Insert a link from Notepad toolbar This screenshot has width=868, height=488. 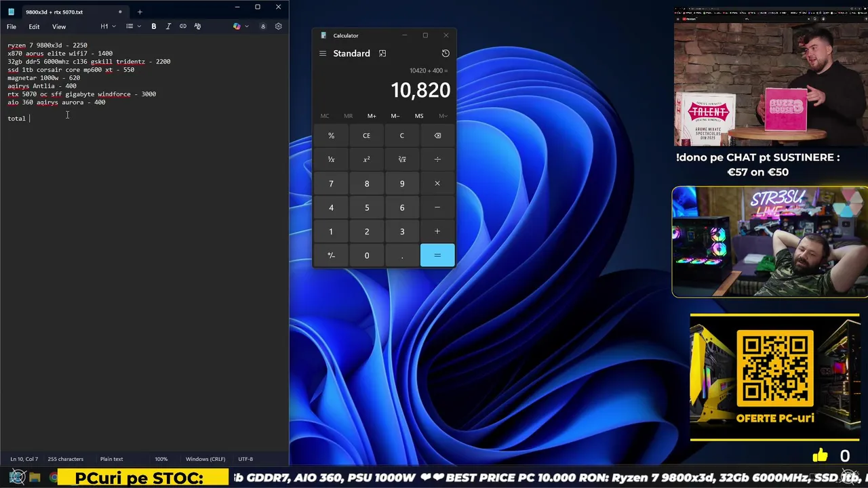[x=183, y=26]
